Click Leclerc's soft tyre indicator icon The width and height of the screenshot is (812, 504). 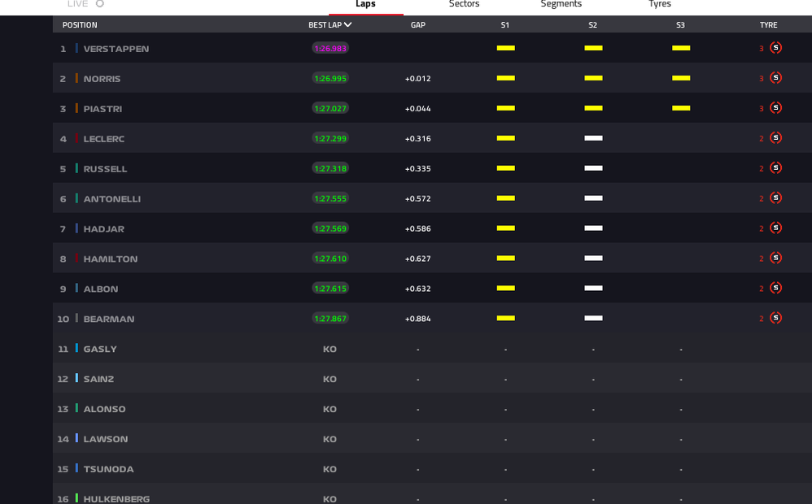point(775,137)
